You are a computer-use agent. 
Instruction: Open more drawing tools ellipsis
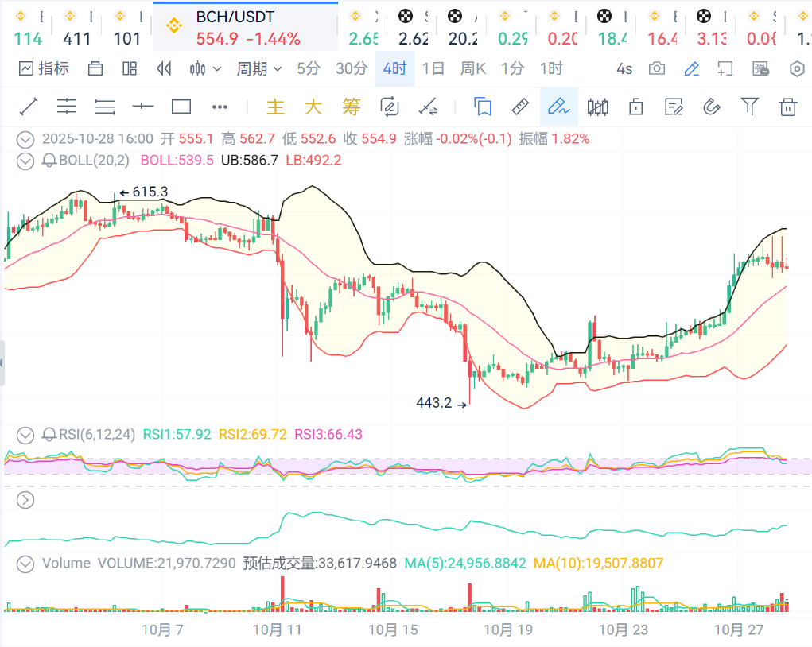(220, 106)
